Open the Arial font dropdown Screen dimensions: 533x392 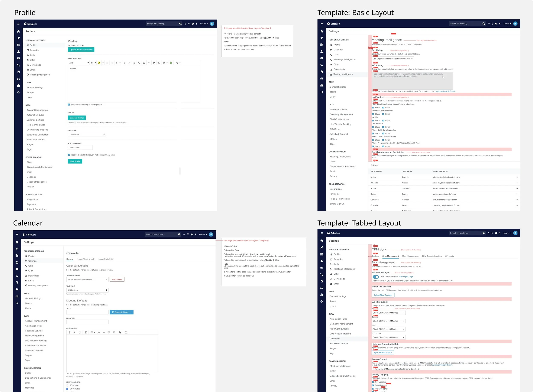(79, 63)
